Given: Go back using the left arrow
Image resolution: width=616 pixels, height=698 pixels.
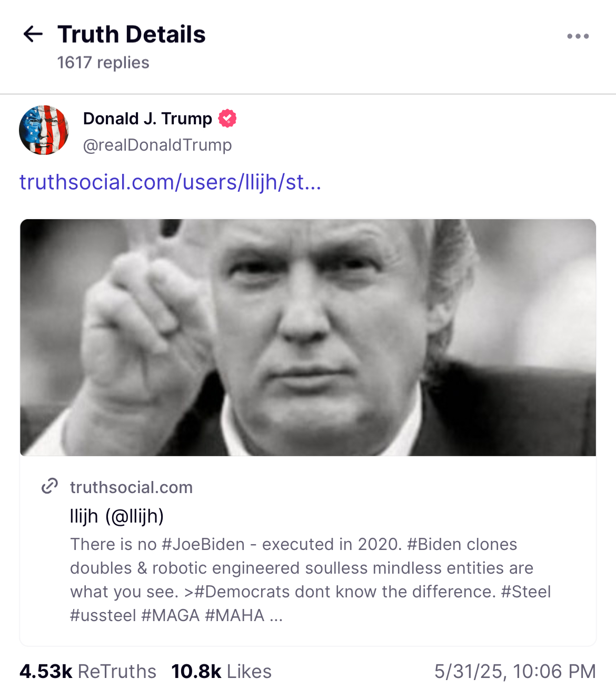Looking at the screenshot, I should pyautogui.click(x=33, y=34).
